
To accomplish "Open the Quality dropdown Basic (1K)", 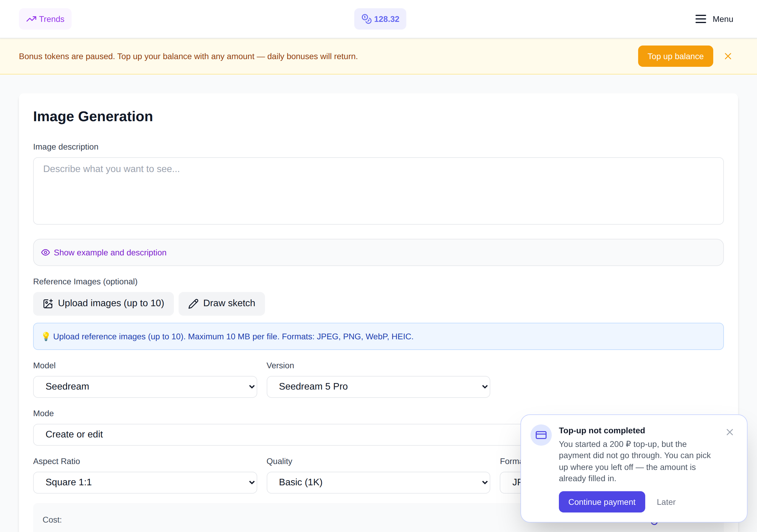I will coord(378,482).
